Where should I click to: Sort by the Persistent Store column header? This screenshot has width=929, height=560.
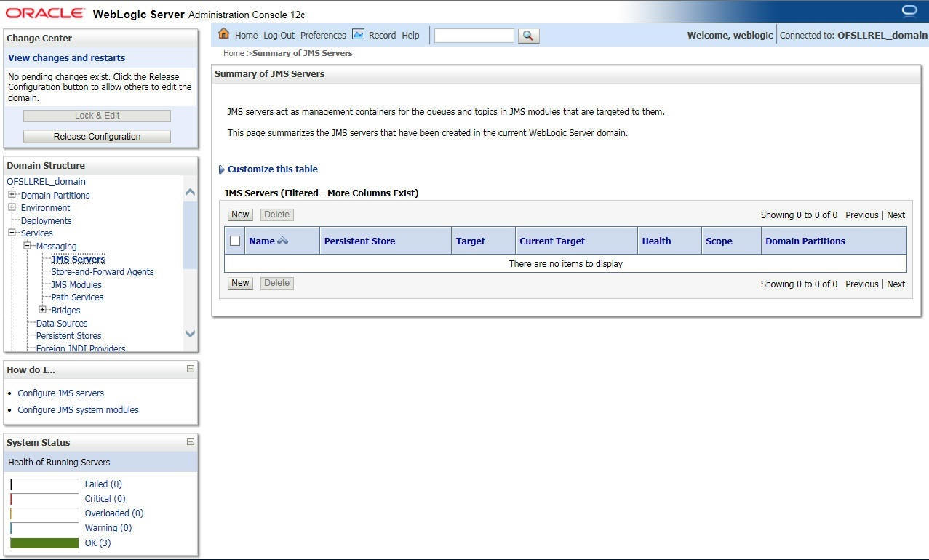(x=360, y=241)
